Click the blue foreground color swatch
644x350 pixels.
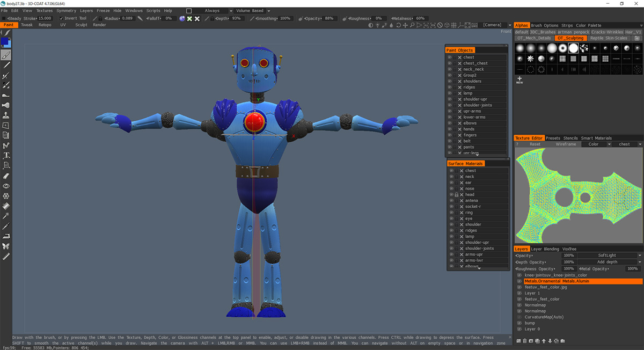click(x=5, y=41)
